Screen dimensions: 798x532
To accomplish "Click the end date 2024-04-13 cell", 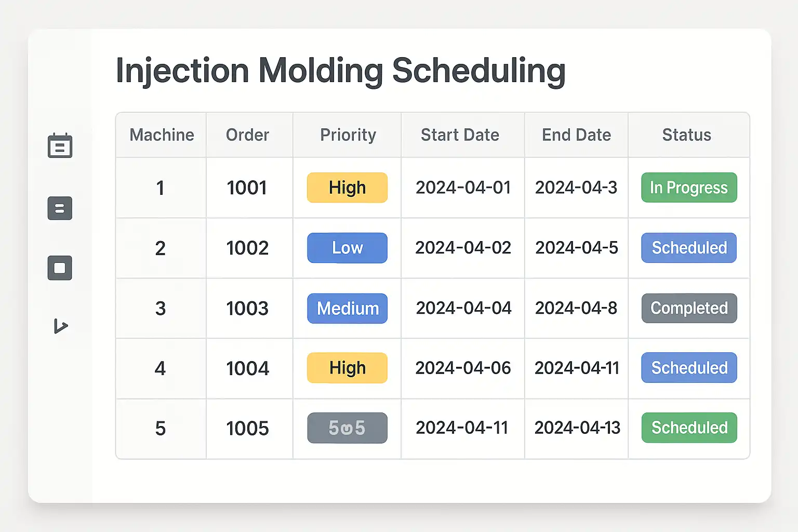I will (577, 428).
